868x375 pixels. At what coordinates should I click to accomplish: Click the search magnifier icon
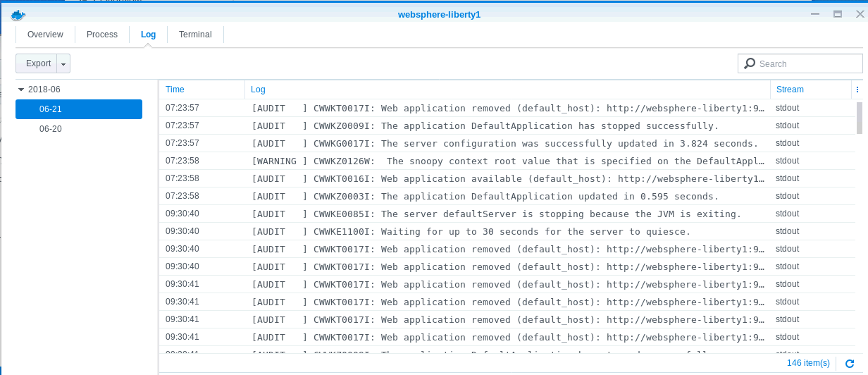click(x=750, y=63)
